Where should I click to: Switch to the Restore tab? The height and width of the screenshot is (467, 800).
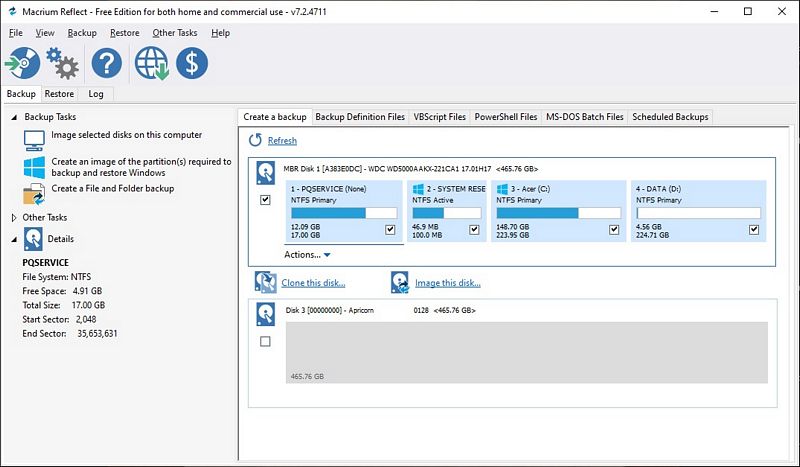[59, 94]
